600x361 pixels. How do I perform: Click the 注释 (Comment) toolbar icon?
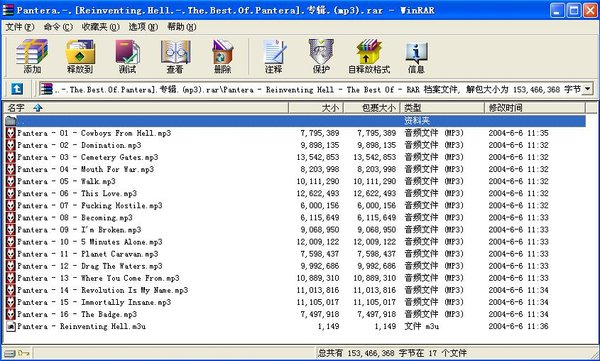pos(274,56)
